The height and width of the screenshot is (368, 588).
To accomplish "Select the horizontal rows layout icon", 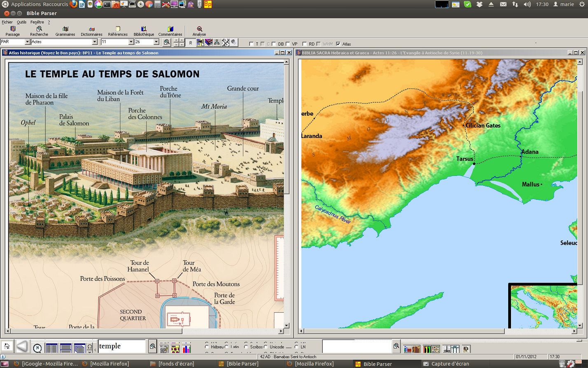I will (x=66, y=348).
